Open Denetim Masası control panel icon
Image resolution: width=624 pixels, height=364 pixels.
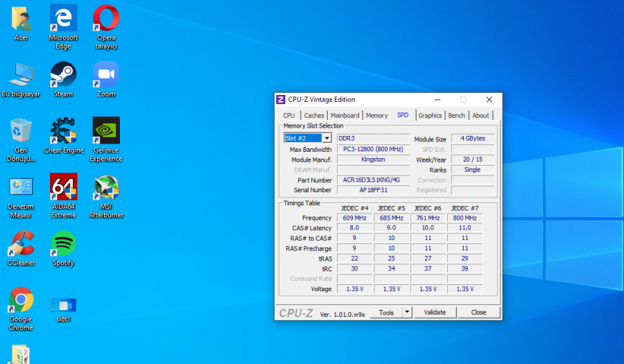(21, 196)
